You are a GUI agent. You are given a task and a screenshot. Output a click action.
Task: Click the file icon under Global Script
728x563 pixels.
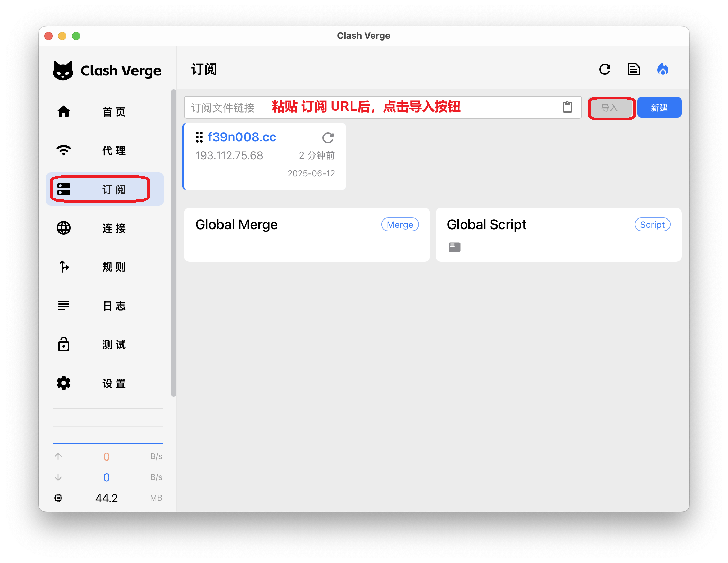point(454,247)
